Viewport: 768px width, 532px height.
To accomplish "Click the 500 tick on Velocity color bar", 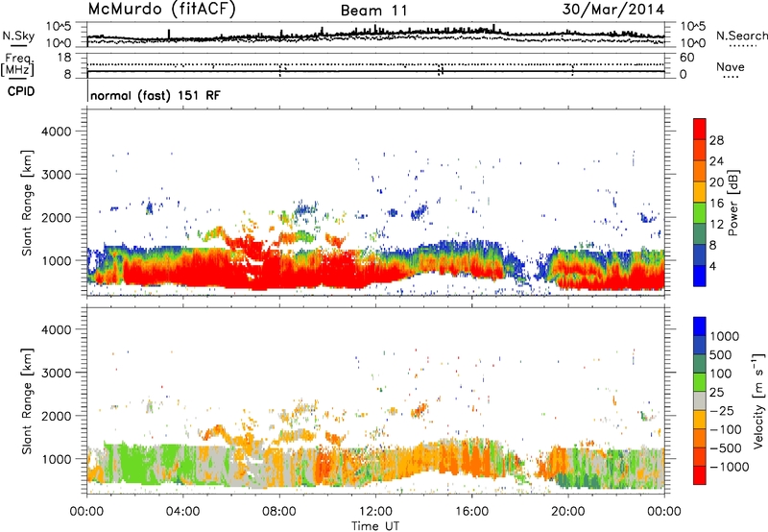I will coord(721,355).
